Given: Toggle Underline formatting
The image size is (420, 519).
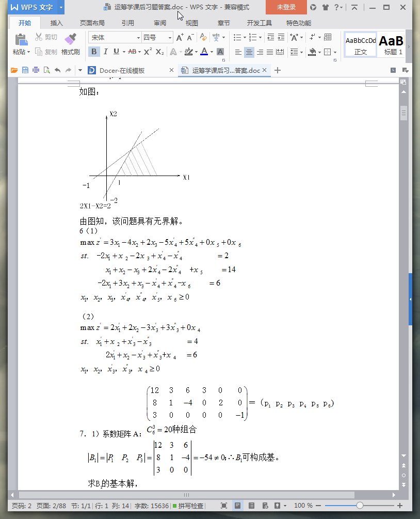Looking at the screenshot, I should (x=116, y=52).
